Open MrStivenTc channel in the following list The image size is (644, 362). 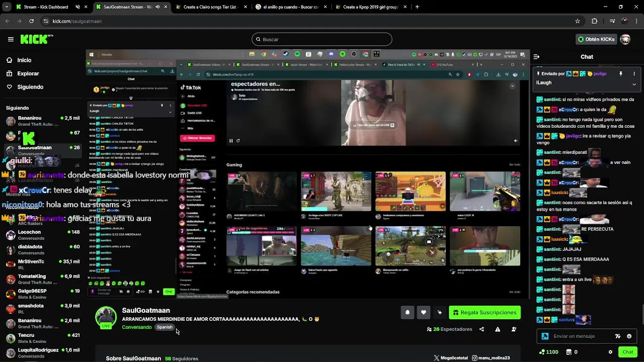tap(42, 264)
